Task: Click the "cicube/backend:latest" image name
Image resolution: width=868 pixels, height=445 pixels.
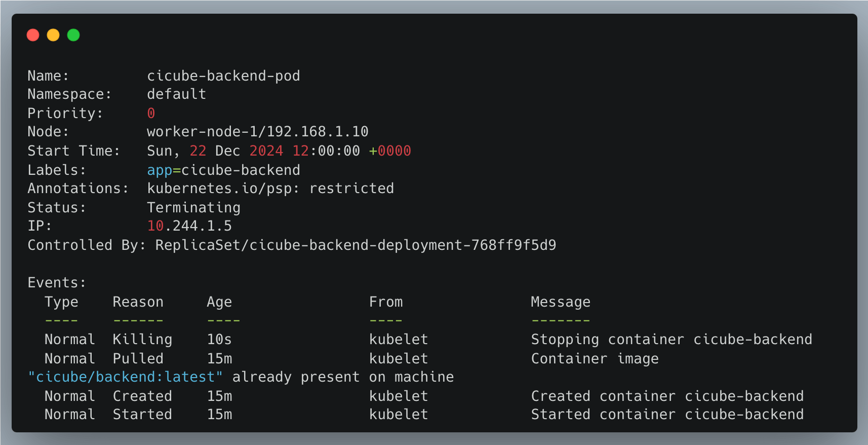Action: 126,377
